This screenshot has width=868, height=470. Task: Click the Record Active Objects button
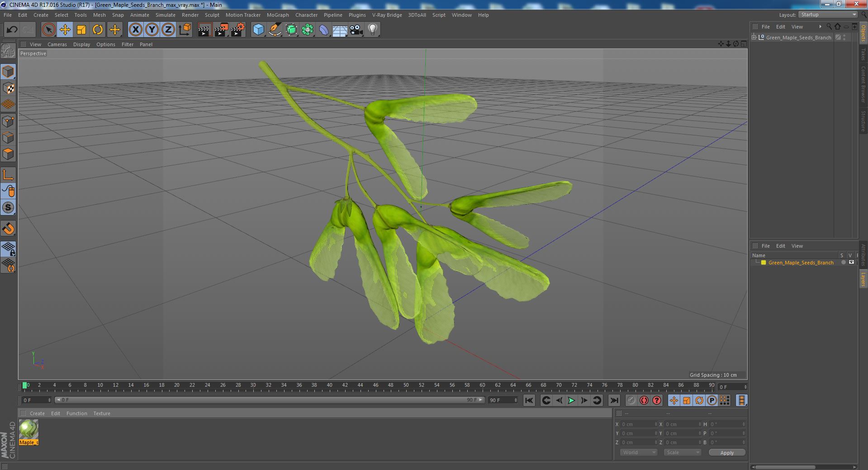(x=631, y=400)
